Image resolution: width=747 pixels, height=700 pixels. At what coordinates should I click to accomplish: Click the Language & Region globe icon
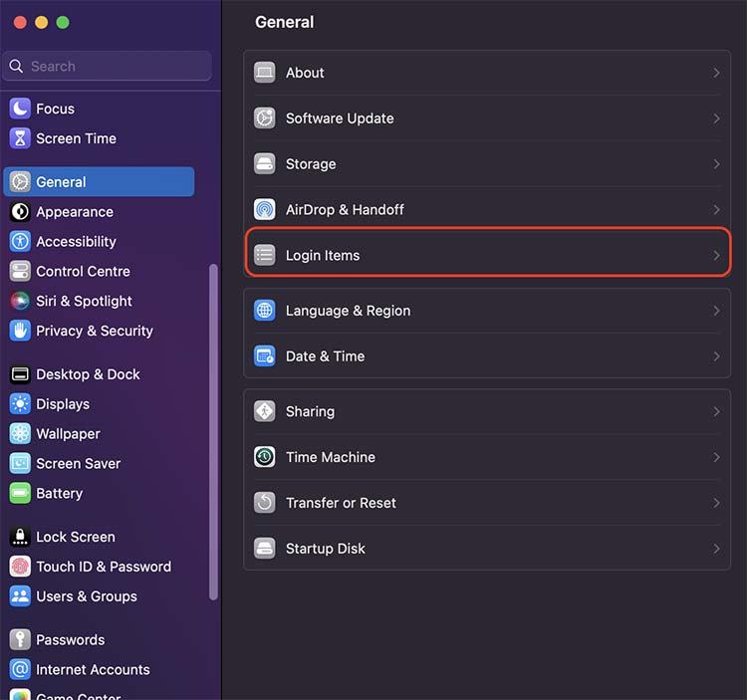coord(264,311)
